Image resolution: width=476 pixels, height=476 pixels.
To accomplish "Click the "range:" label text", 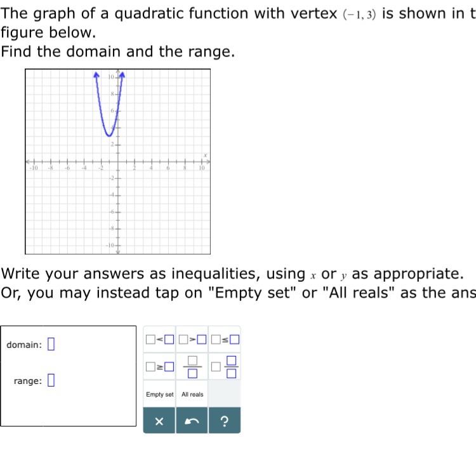I will coord(28,381).
